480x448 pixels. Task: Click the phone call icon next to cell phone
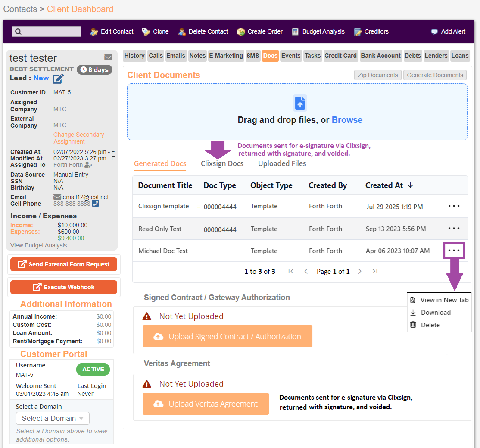[x=96, y=203]
